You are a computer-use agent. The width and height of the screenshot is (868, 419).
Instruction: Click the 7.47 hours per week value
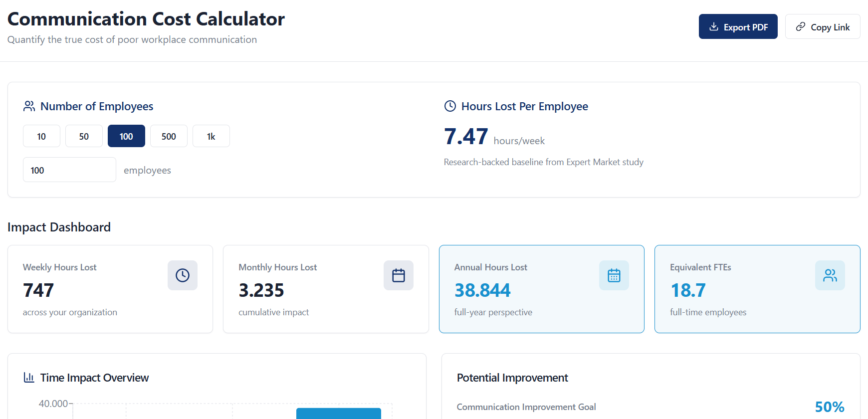click(x=466, y=136)
